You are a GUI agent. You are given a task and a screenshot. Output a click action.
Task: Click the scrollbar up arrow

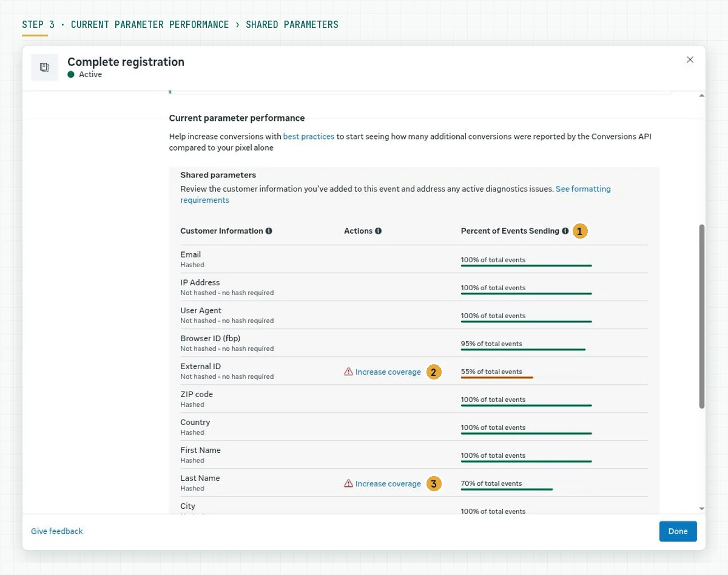pos(702,95)
